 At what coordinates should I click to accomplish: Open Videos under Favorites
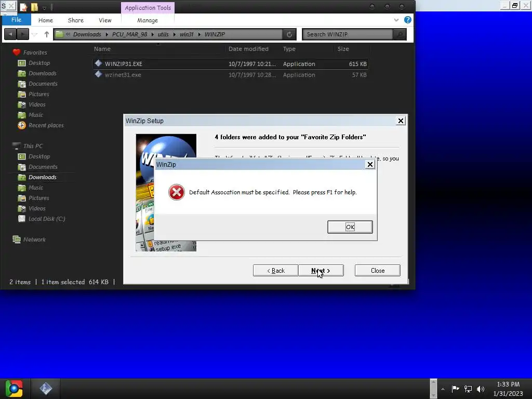[37, 104]
